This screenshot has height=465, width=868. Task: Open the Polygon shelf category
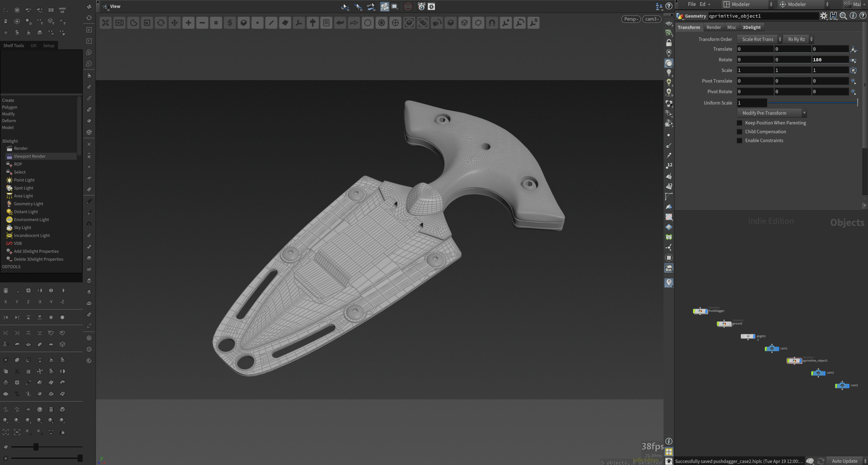click(9, 107)
